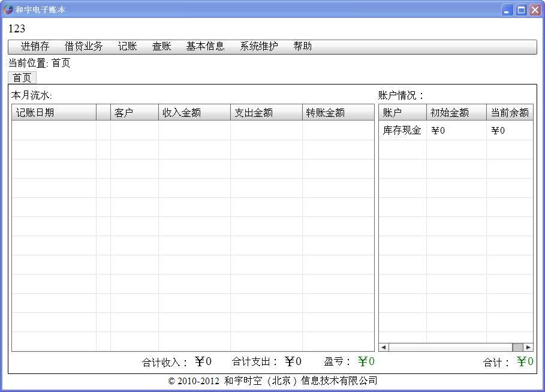
Task: Open the 帮助 menu
Action: pyautogui.click(x=302, y=46)
